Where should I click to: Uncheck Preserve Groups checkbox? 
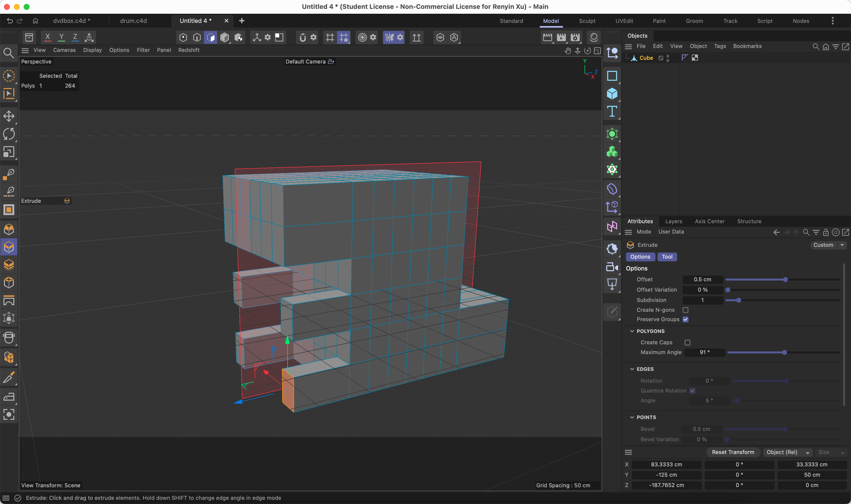[x=686, y=319]
